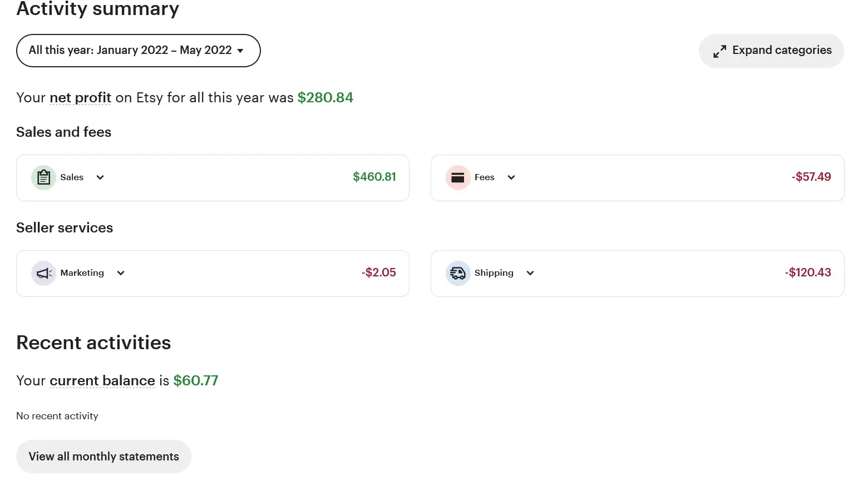Image resolution: width=868 pixels, height=491 pixels.
Task: Expand the Fees category chevron
Action: [x=511, y=177]
